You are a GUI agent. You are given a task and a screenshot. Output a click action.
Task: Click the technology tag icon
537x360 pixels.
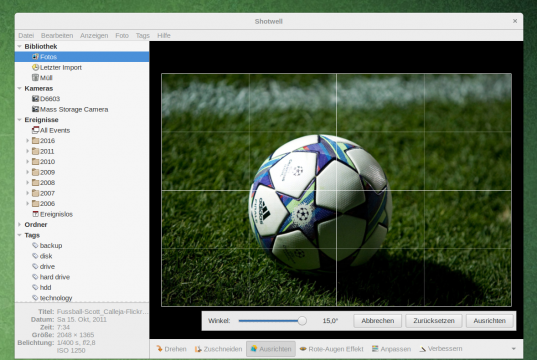35,298
